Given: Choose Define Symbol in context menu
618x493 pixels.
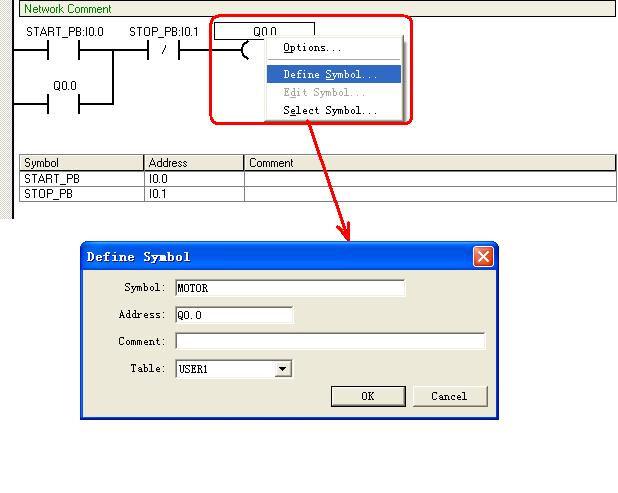Looking at the screenshot, I should coord(331,74).
